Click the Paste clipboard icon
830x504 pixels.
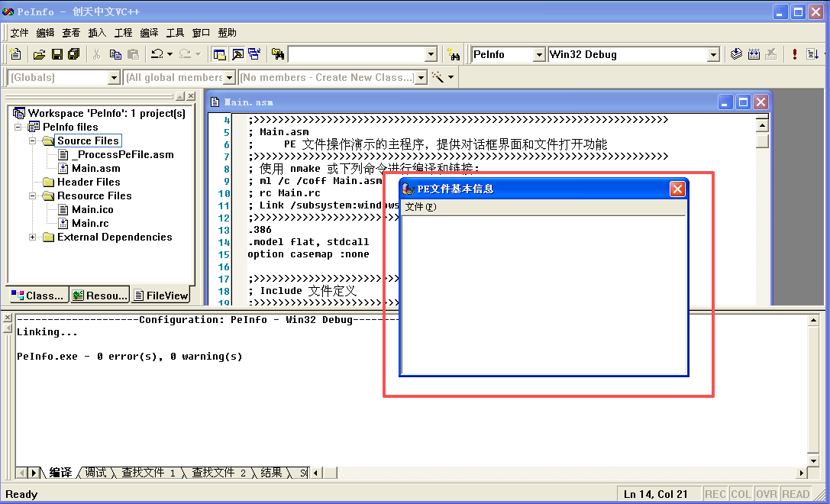[x=133, y=54]
